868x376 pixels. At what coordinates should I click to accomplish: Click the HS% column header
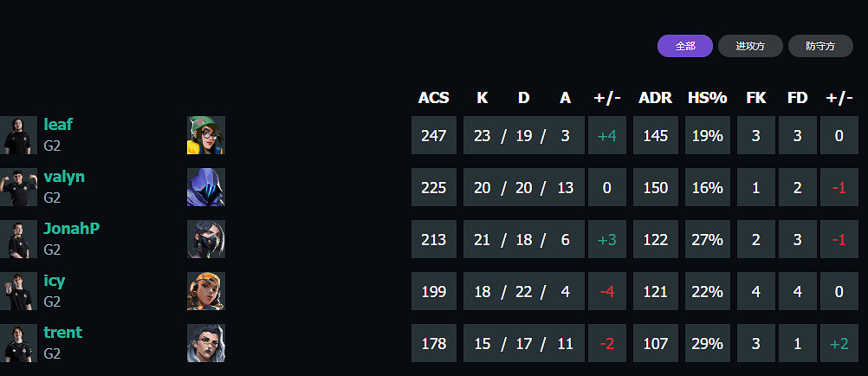707,98
